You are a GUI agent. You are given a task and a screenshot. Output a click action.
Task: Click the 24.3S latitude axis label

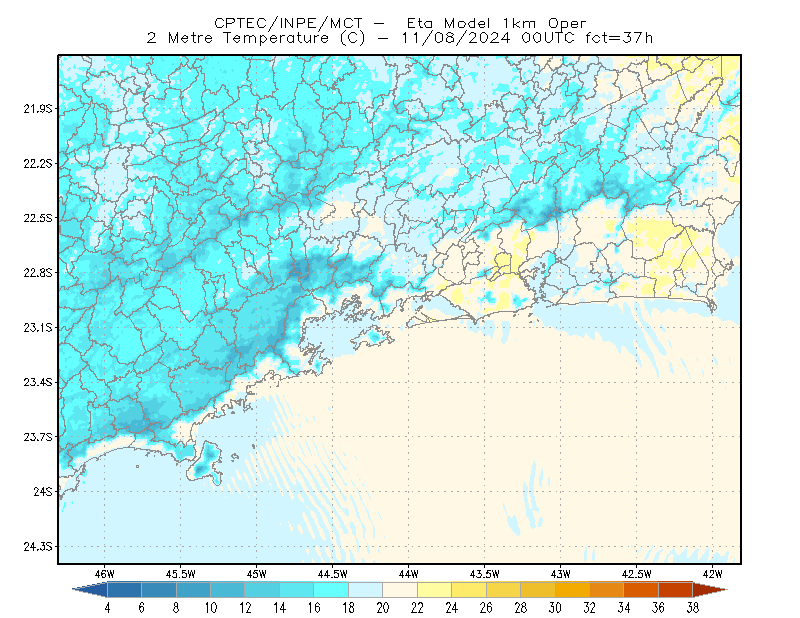38,547
